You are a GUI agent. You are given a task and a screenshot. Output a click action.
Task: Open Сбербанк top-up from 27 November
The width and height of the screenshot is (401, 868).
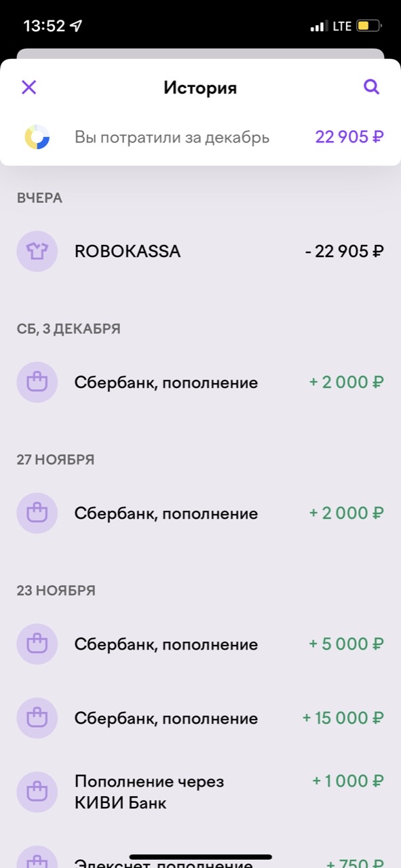pyautogui.click(x=200, y=513)
